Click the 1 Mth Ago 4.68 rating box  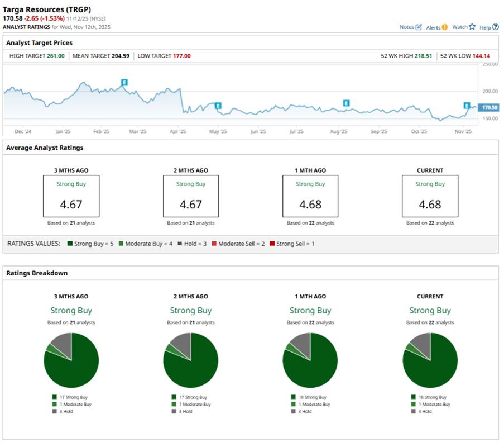pyautogui.click(x=310, y=196)
